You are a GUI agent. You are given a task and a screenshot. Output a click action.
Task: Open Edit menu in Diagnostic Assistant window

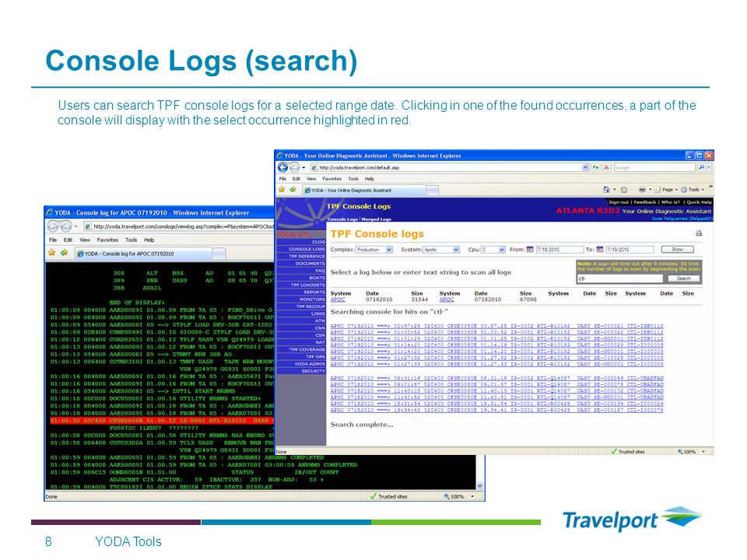pyautogui.click(x=296, y=179)
